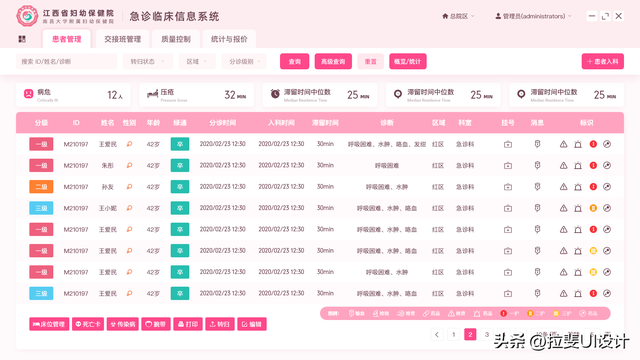Click the 患者入科 add patient button
Viewport: 640px width, 360px height.
coord(602,62)
